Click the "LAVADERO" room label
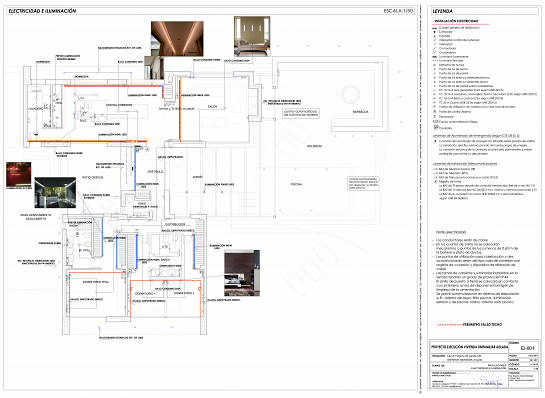Image resolution: width=545 pixels, height=398 pixels. tap(35, 108)
